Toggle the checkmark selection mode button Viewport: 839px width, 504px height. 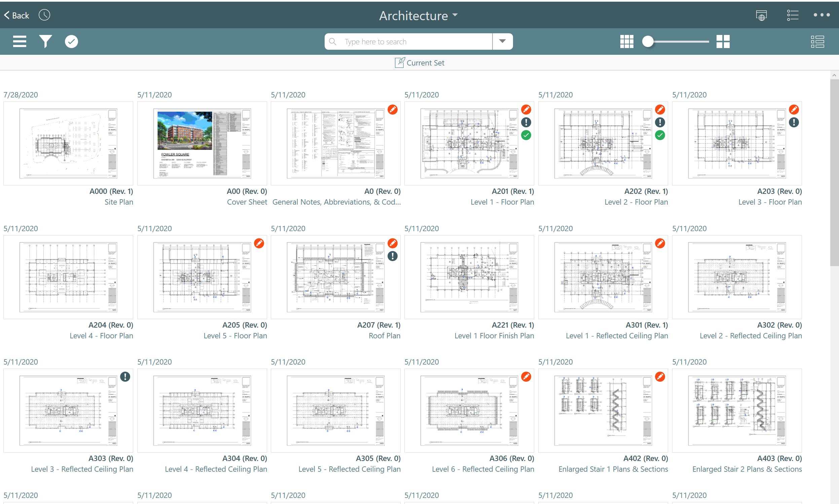click(71, 41)
